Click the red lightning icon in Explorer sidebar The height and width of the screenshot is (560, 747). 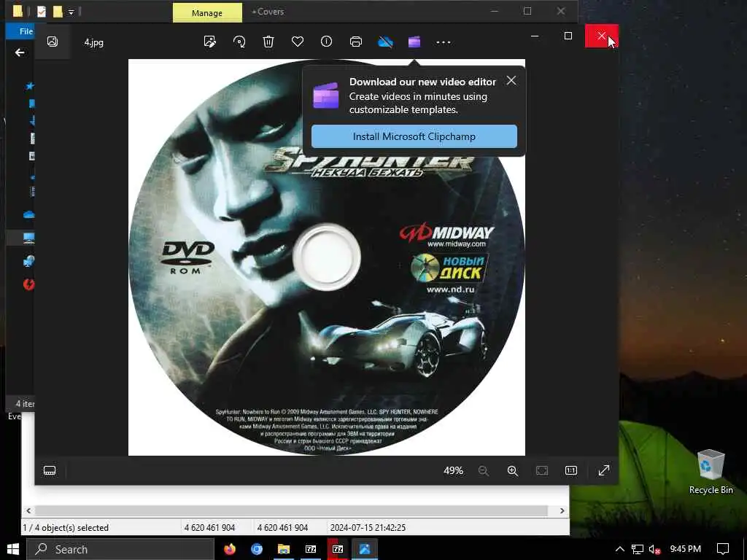[28, 284]
